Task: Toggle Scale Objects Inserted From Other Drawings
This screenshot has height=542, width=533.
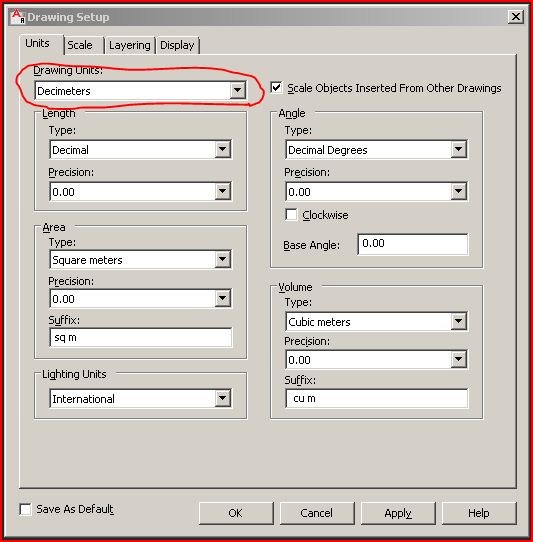Action: pyautogui.click(x=277, y=87)
